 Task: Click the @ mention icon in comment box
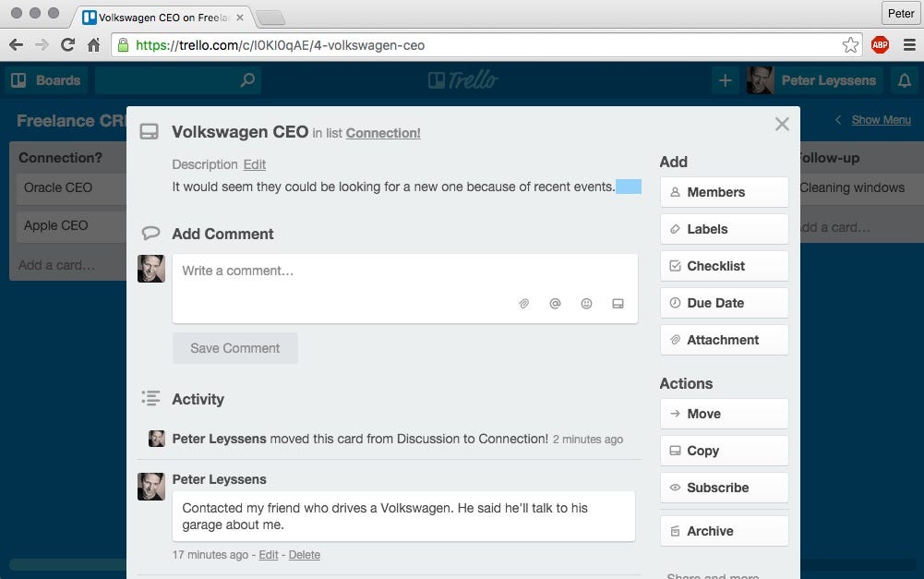[555, 304]
